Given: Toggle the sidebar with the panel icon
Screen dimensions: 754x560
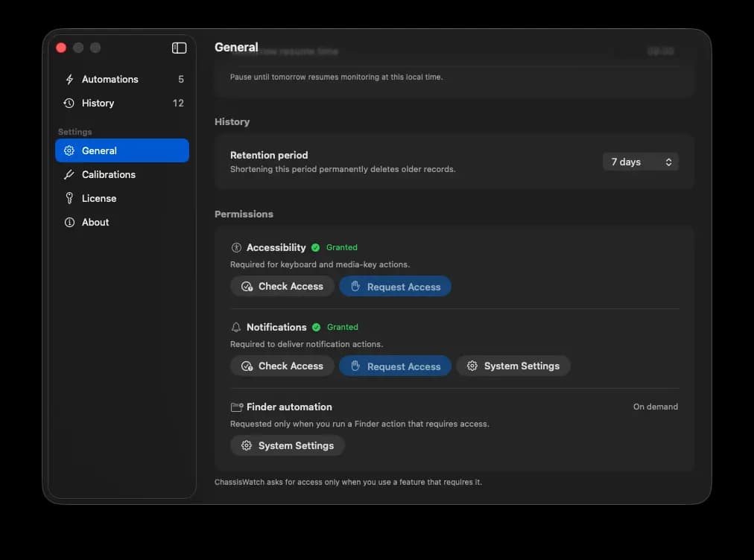Looking at the screenshot, I should [179, 48].
